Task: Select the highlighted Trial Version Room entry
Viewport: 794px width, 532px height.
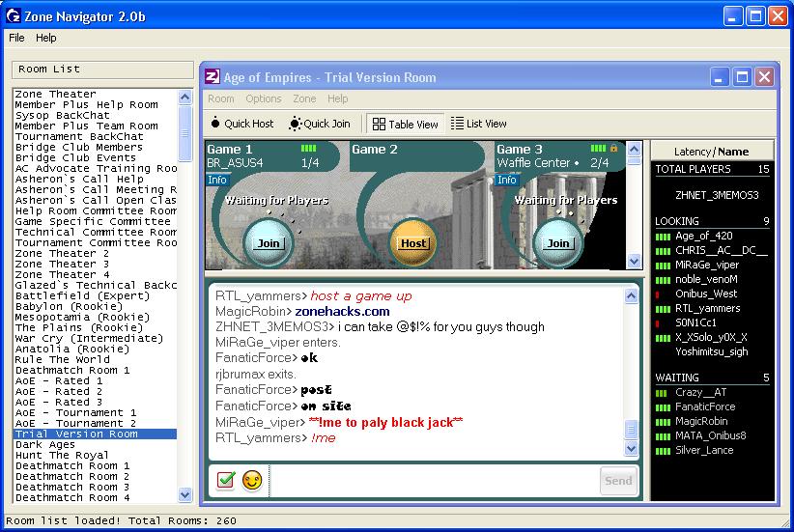Action: [x=96, y=434]
